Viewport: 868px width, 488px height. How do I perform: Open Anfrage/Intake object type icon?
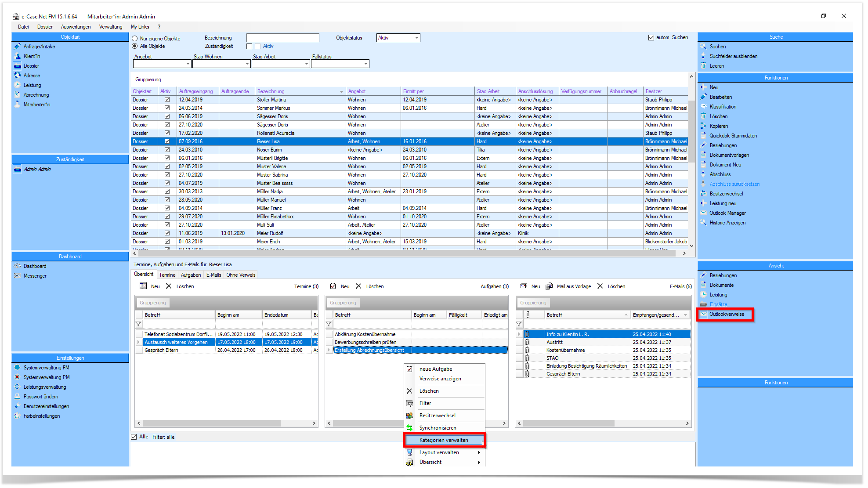(17, 46)
